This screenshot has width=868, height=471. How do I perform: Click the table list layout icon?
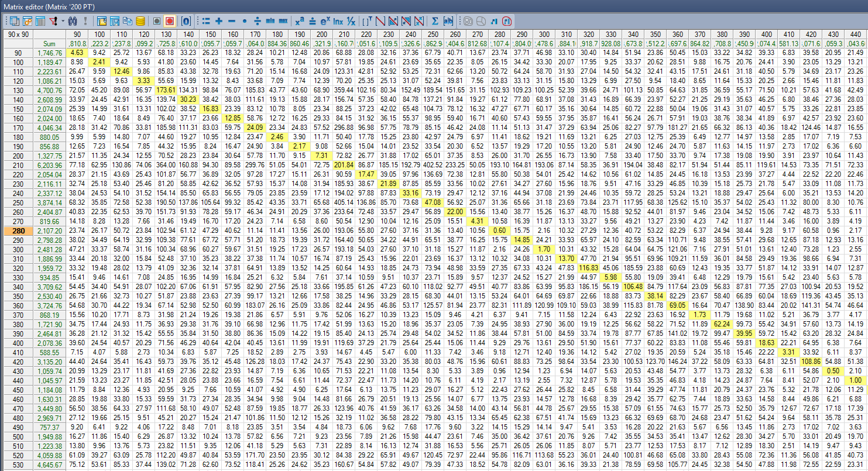[x=40, y=21]
